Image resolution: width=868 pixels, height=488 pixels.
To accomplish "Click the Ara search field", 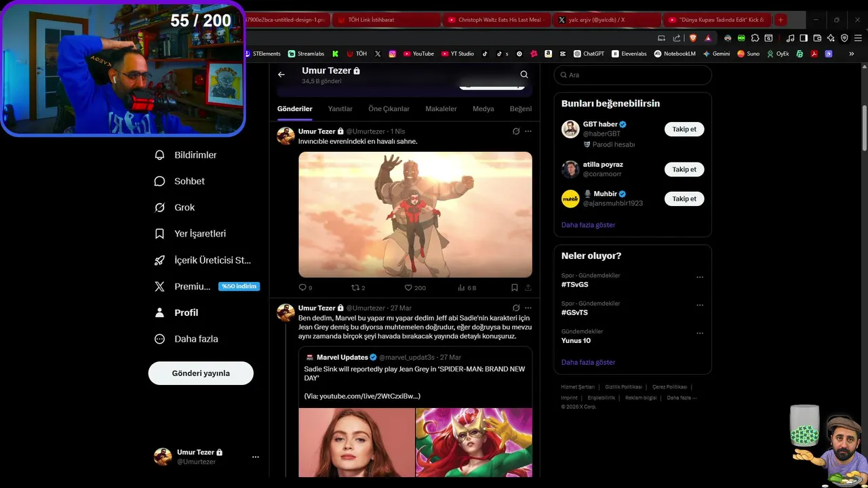I will [x=633, y=75].
